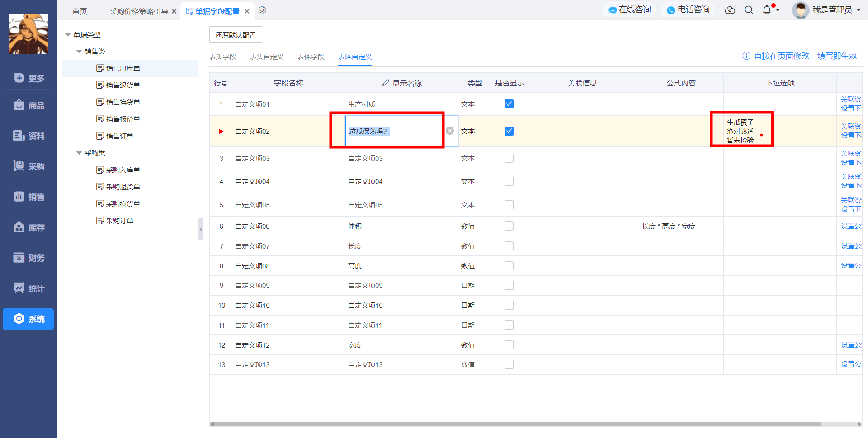The width and height of the screenshot is (868, 438).
Task: Open 在线咨询 online consultation
Action: coord(630,10)
